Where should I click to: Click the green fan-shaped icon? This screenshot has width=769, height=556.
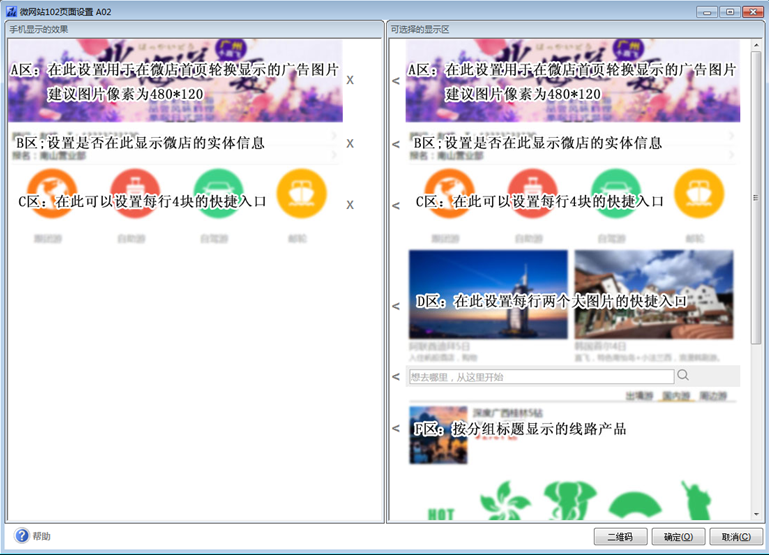click(635, 506)
